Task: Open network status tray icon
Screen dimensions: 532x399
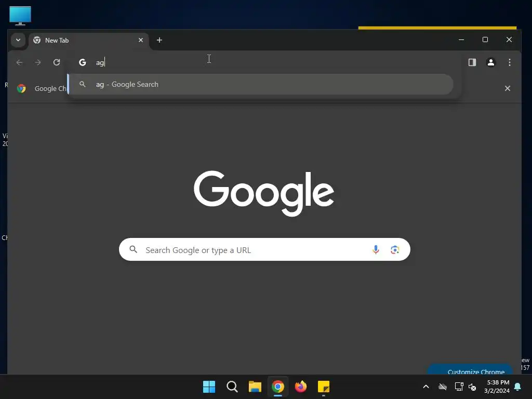Action: [459, 387]
